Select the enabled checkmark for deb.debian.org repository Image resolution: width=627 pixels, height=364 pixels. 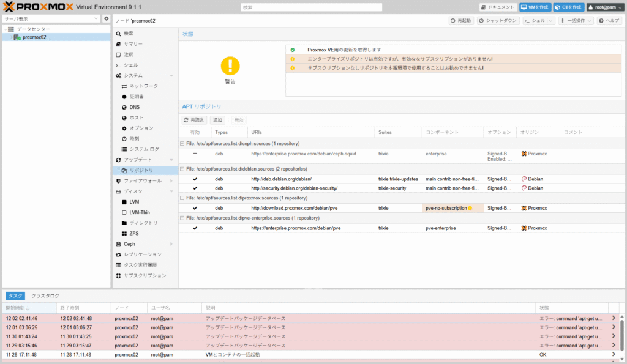195,179
